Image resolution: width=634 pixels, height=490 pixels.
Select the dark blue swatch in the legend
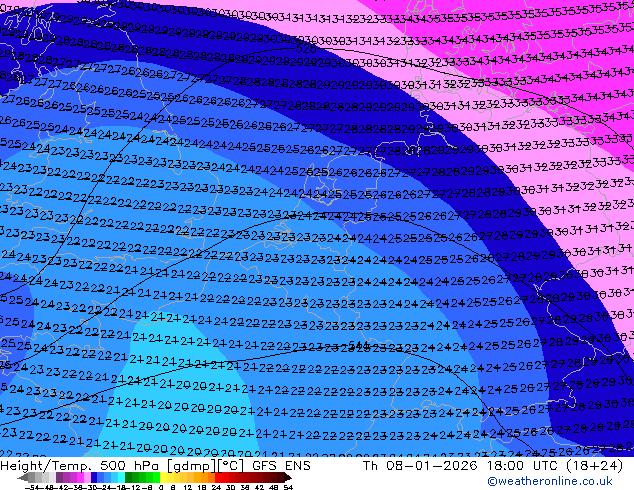[94, 478]
